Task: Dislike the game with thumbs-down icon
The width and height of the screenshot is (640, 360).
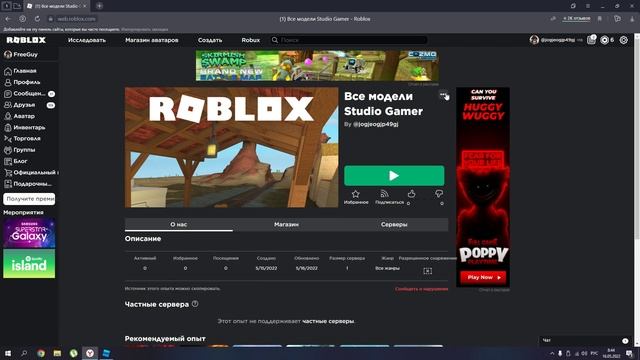Action: (x=439, y=193)
